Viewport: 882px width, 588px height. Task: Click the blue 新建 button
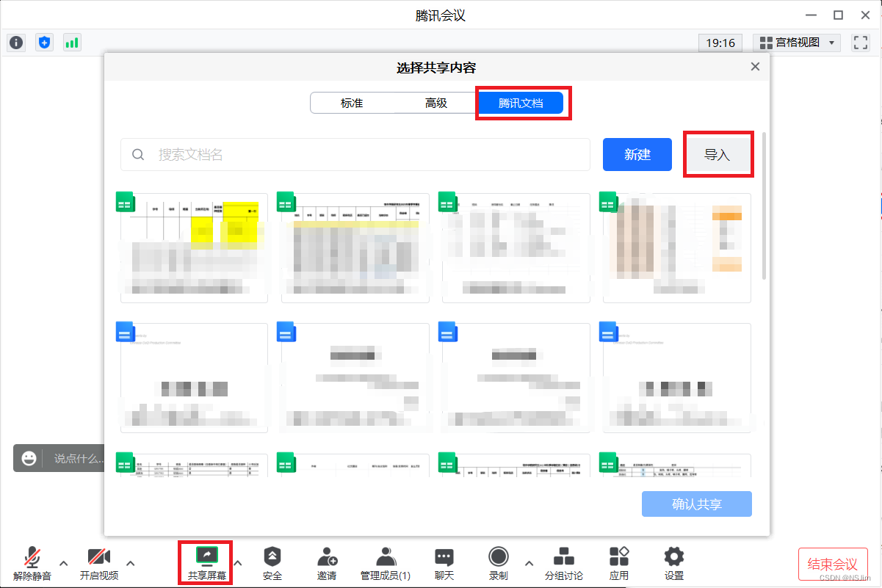[x=637, y=155]
